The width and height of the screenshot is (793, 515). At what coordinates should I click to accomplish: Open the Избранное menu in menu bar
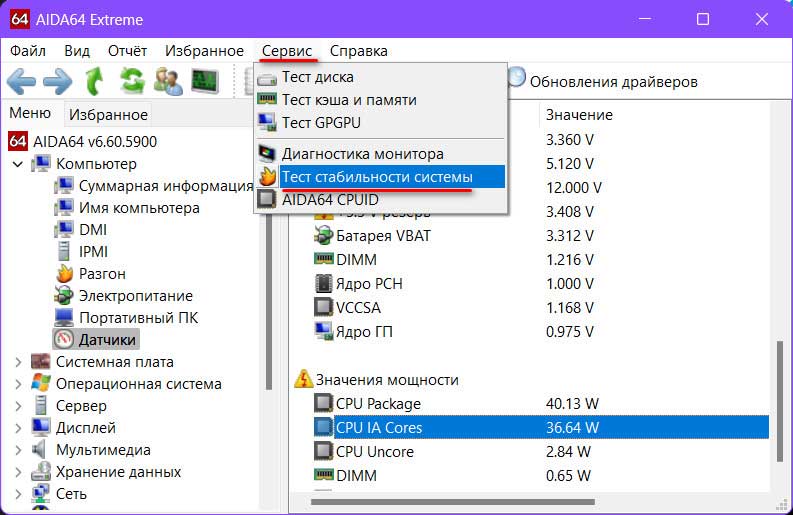[x=204, y=51]
